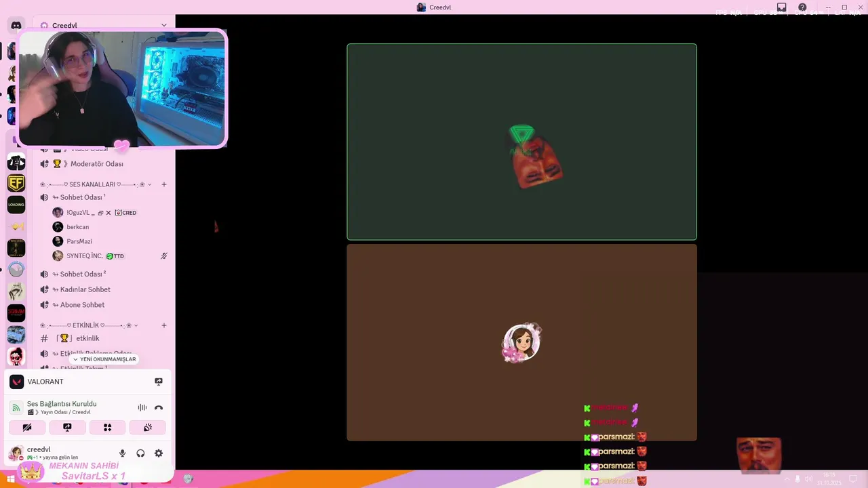
Task: Open the help question mark icon
Action: (x=802, y=7)
